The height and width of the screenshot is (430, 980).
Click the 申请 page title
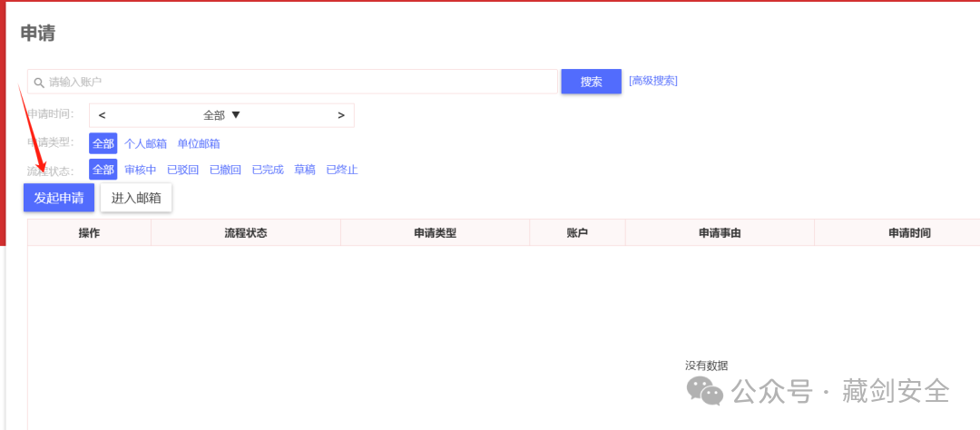(38, 34)
